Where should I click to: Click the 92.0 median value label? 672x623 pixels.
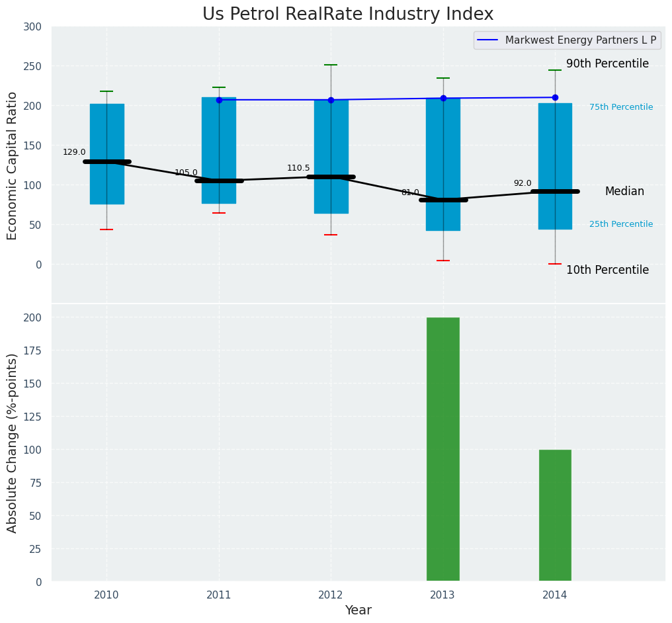click(523, 183)
